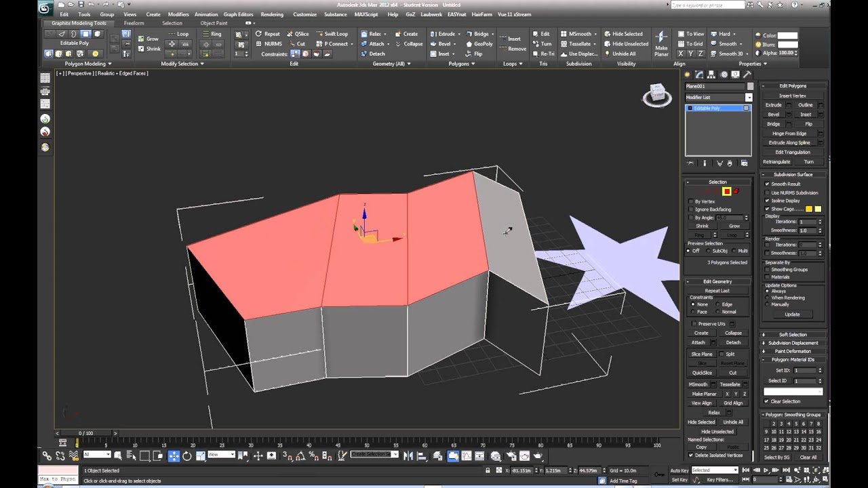
Task: Switch to the Freeform ribbon tab
Action: (134, 23)
